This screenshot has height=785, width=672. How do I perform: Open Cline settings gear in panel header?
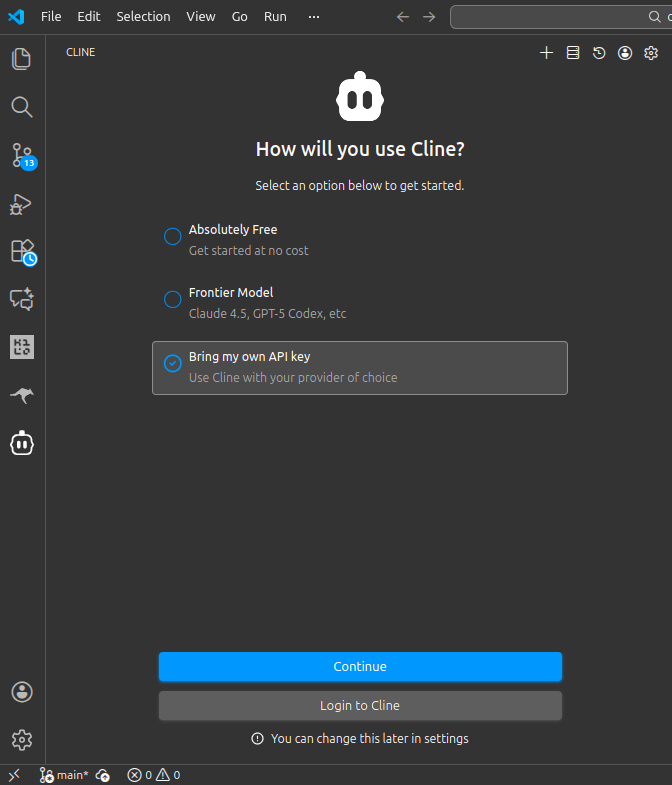click(651, 53)
